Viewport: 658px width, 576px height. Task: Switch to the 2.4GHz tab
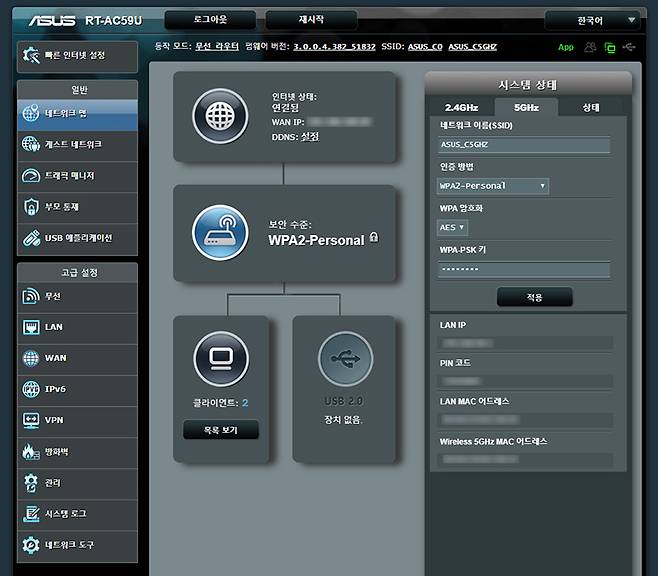click(x=461, y=108)
